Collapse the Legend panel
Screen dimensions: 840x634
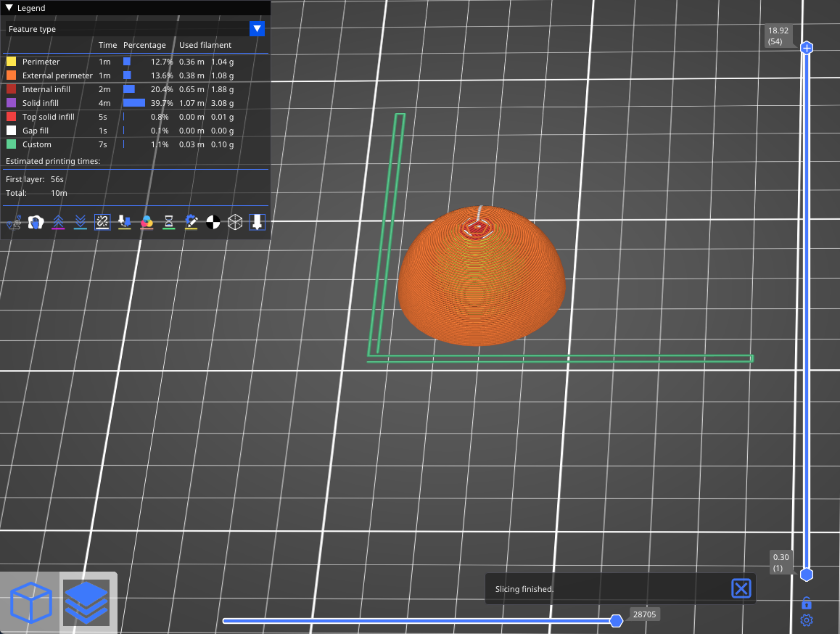pos(9,8)
